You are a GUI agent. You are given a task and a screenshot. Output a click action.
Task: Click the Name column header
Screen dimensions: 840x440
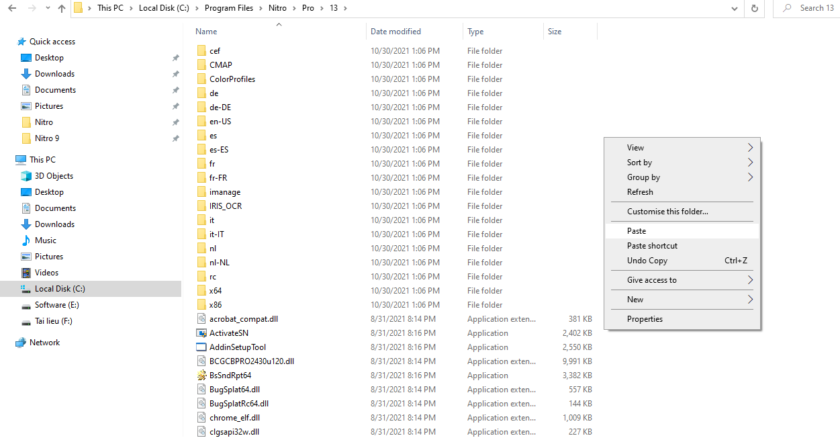pos(207,32)
